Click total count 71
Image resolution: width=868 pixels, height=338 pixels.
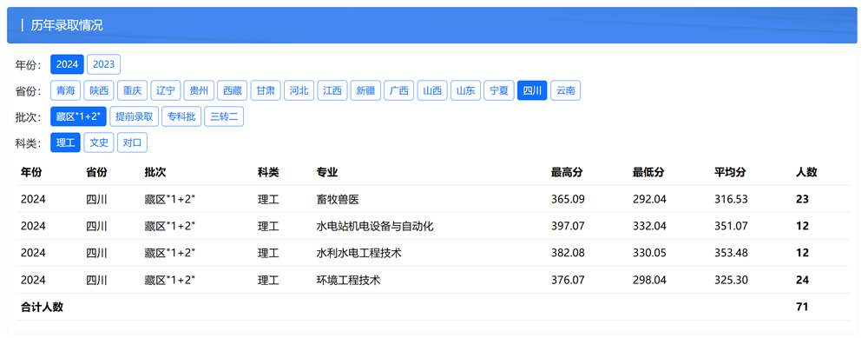pos(802,307)
